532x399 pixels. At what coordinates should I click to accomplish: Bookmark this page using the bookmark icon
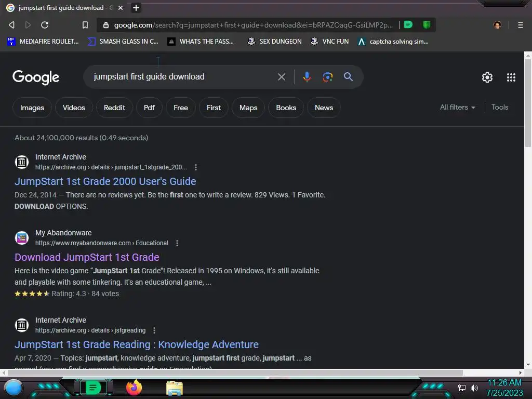click(85, 25)
